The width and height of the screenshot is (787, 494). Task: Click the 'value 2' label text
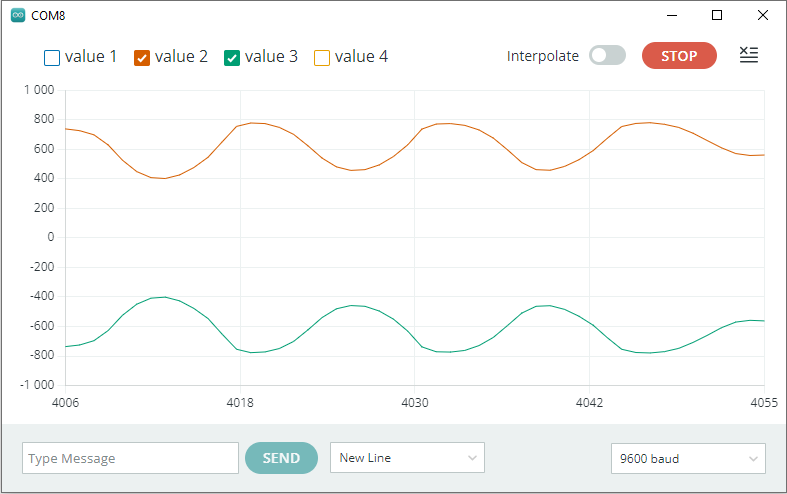181,56
